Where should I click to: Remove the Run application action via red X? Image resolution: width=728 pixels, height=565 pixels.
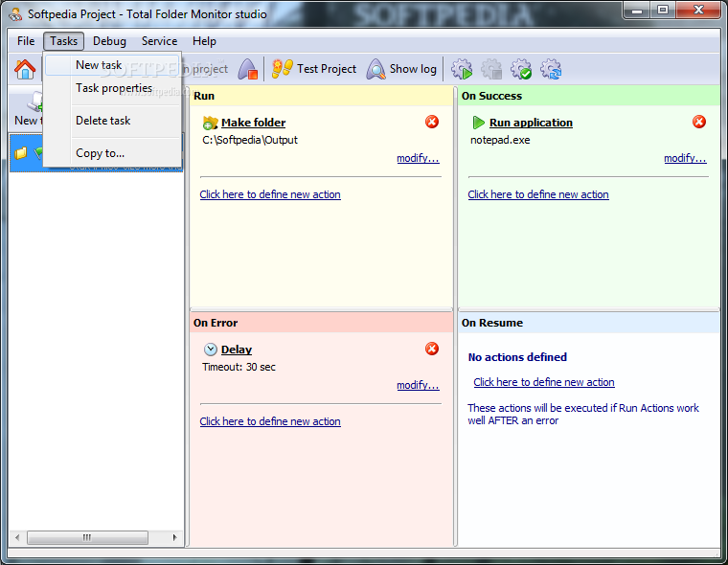coord(699,122)
